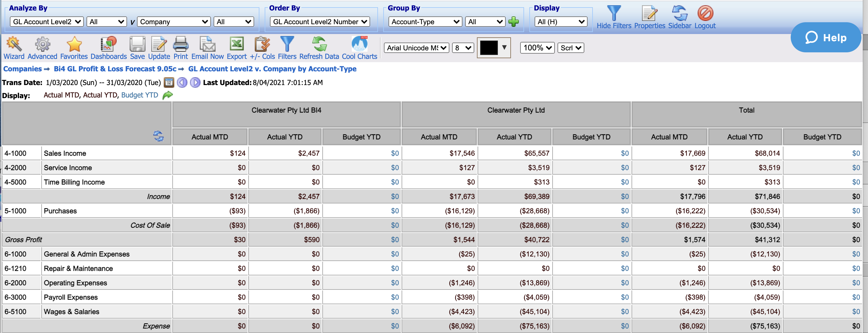Viewport: 868px width, 333px height.
Task: Print the report
Action: (x=180, y=44)
